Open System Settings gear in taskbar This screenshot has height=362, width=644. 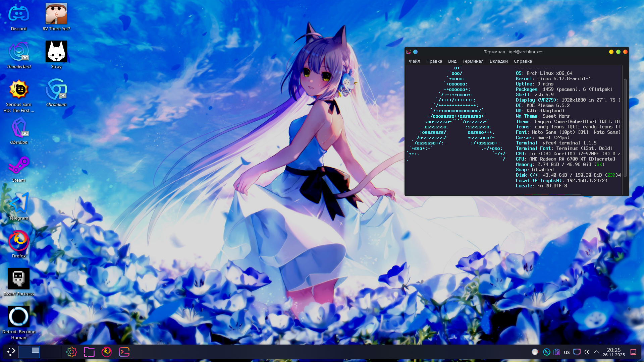pyautogui.click(x=72, y=352)
